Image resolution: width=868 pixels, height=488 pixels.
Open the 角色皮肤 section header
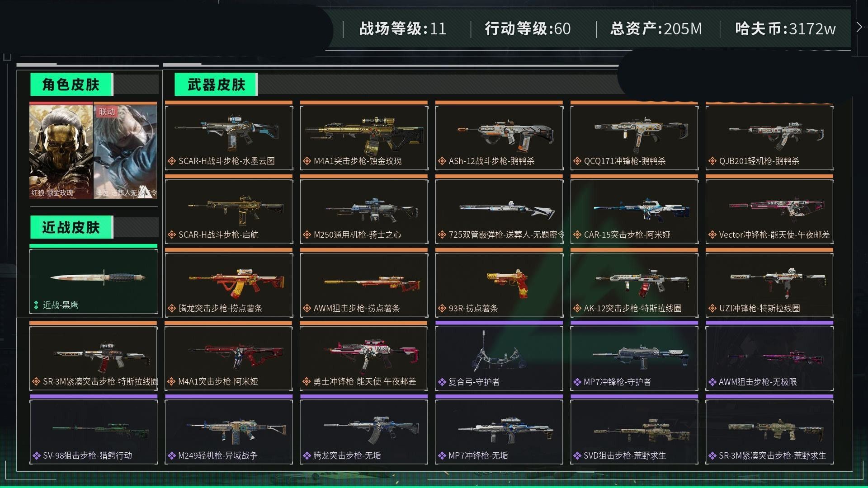71,84
